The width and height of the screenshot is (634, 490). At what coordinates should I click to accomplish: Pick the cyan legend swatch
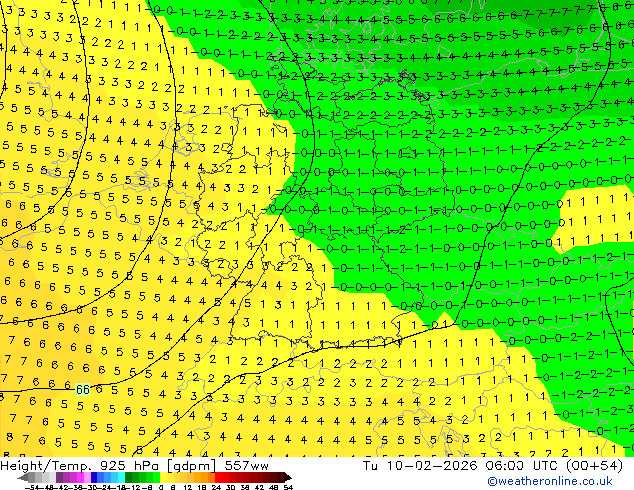click(121, 477)
